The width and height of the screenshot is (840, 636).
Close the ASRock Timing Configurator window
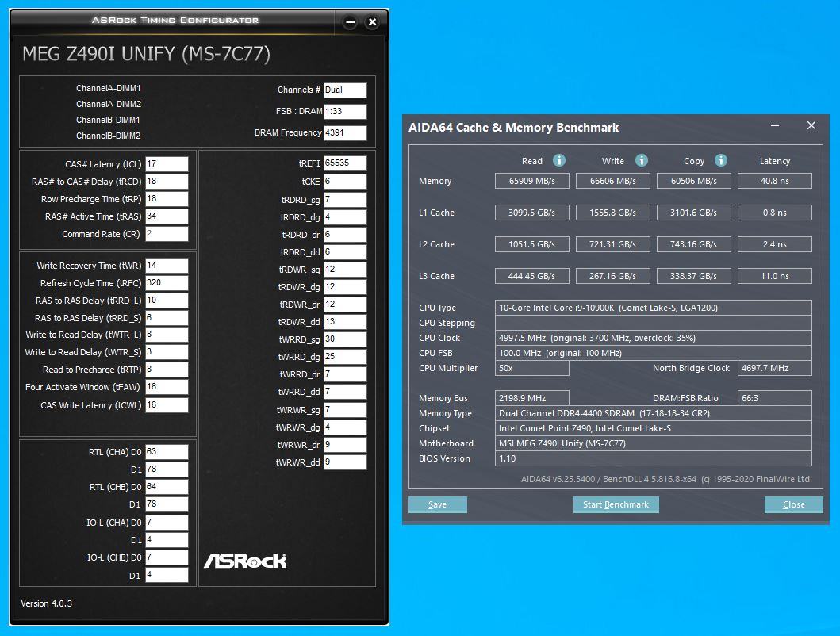[x=372, y=22]
